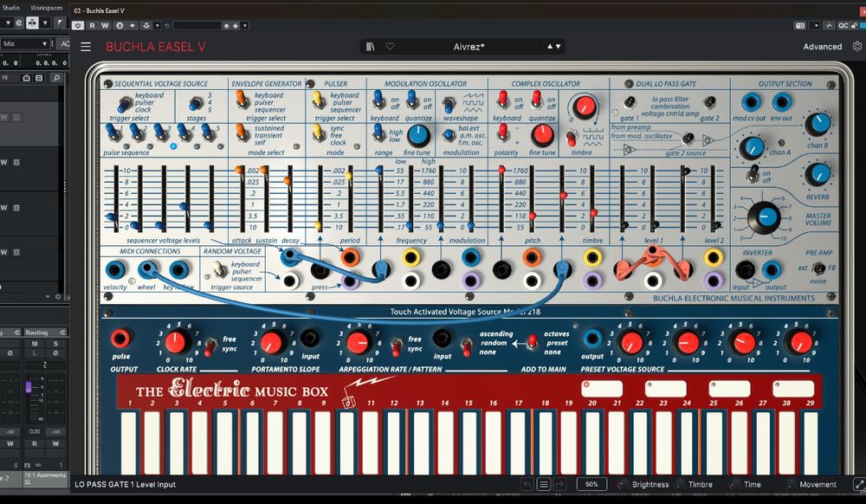Screen dimensions: 866x504
Task: Open the dropdown next to the camera icon
Action: coord(815,25)
